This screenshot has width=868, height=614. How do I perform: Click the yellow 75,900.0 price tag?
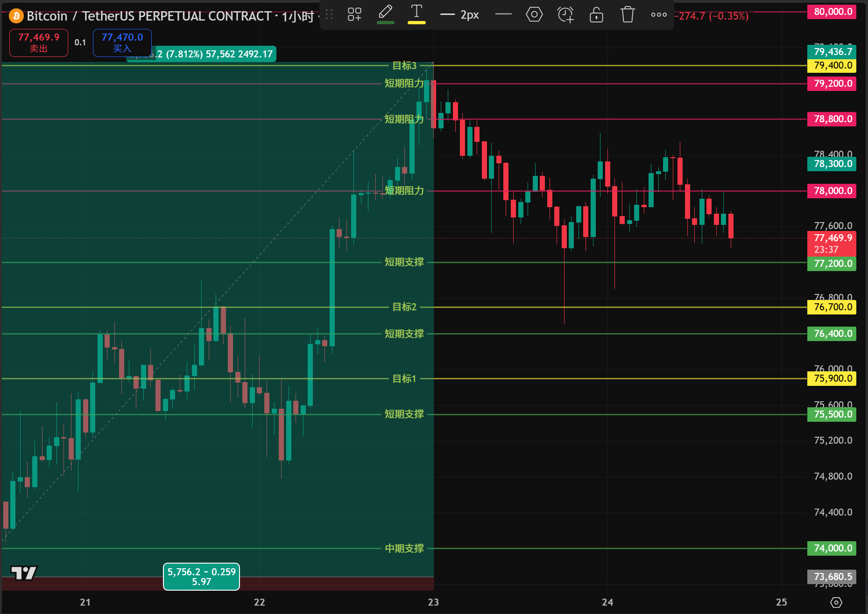(x=832, y=378)
